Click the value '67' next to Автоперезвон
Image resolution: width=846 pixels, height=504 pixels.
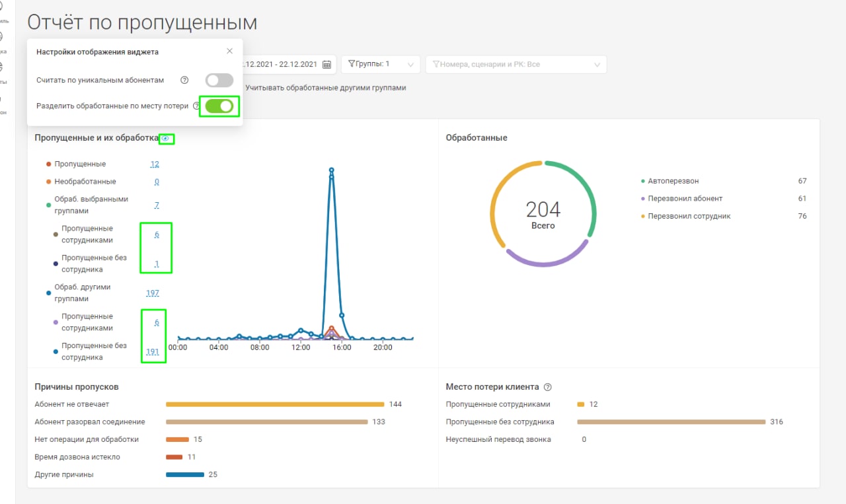[802, 181]
